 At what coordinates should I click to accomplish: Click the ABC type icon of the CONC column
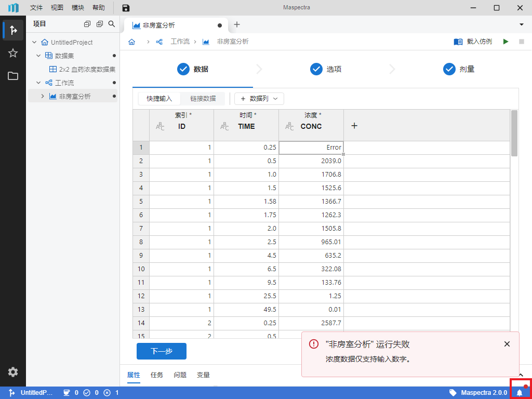289,127
